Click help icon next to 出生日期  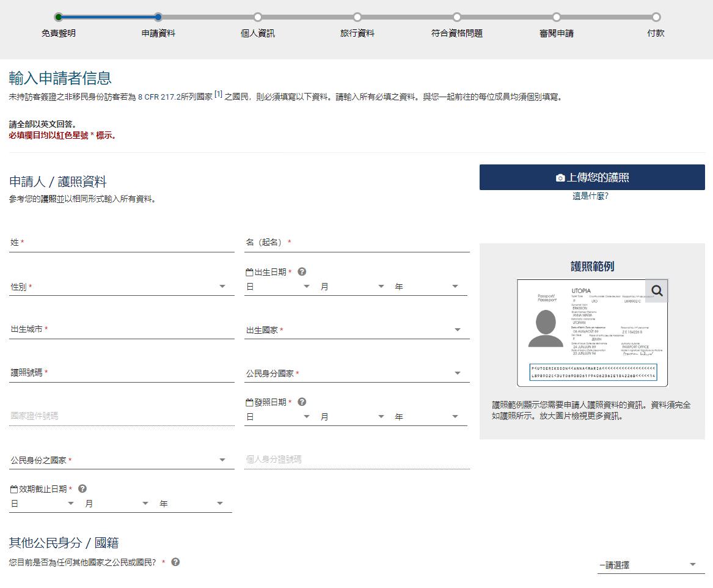302,272
